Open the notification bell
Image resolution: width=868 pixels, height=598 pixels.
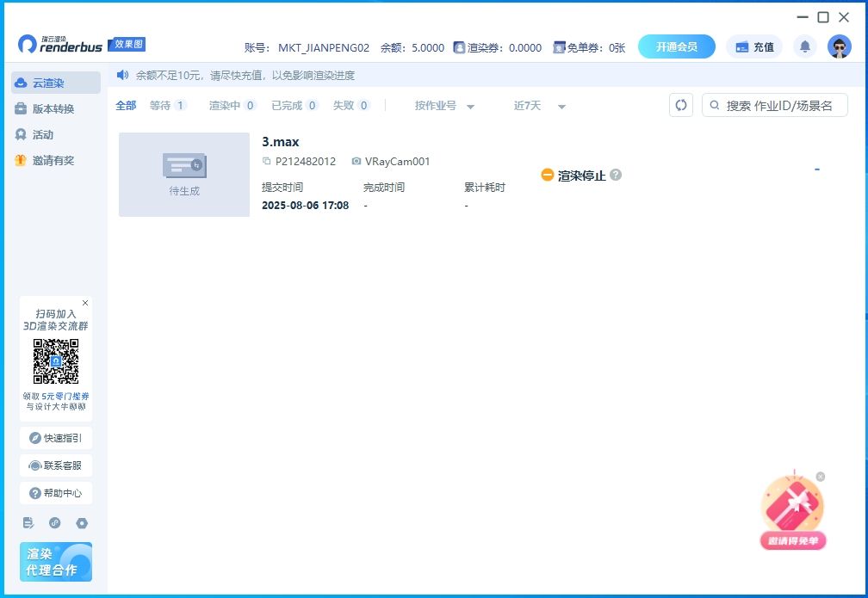point(805,46)
